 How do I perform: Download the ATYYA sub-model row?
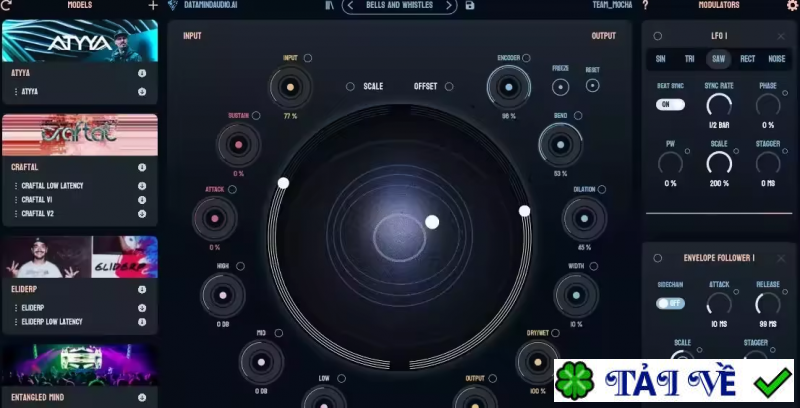coord(142,92)
